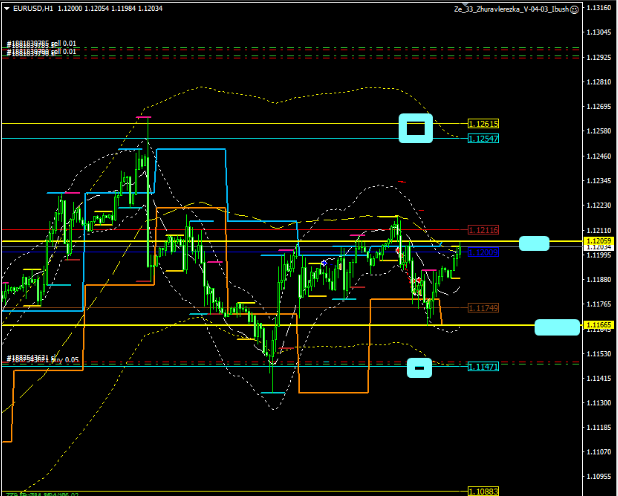Click yellow 1.12059 price tag on axis
This screenshot has width=618, height=496.
point(599,242)
